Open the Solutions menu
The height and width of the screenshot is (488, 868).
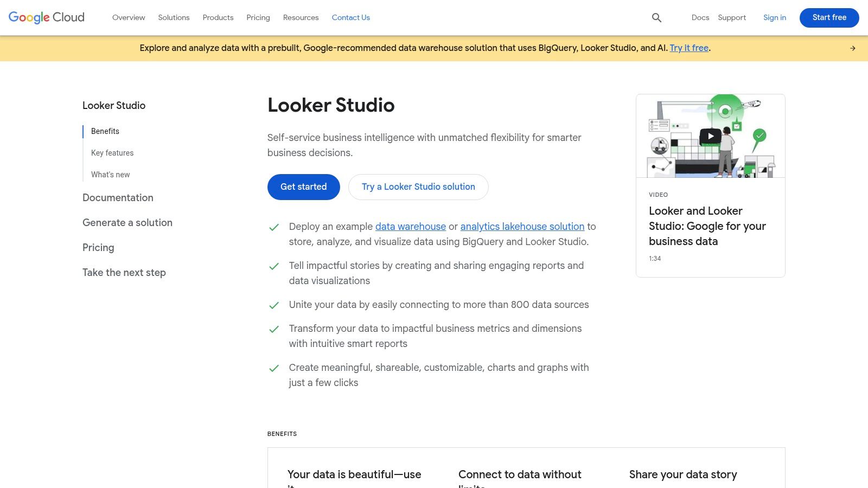174,17
